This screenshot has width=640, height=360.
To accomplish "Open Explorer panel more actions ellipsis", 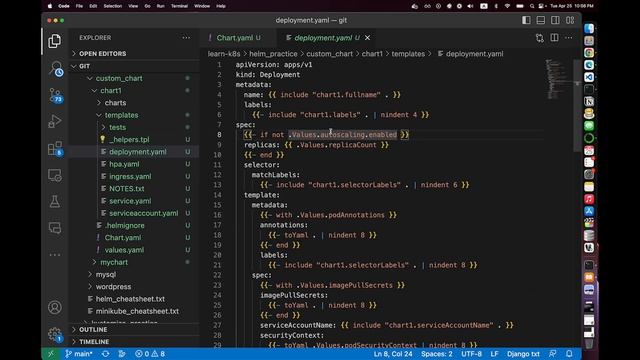I will [x=186, y=38].
